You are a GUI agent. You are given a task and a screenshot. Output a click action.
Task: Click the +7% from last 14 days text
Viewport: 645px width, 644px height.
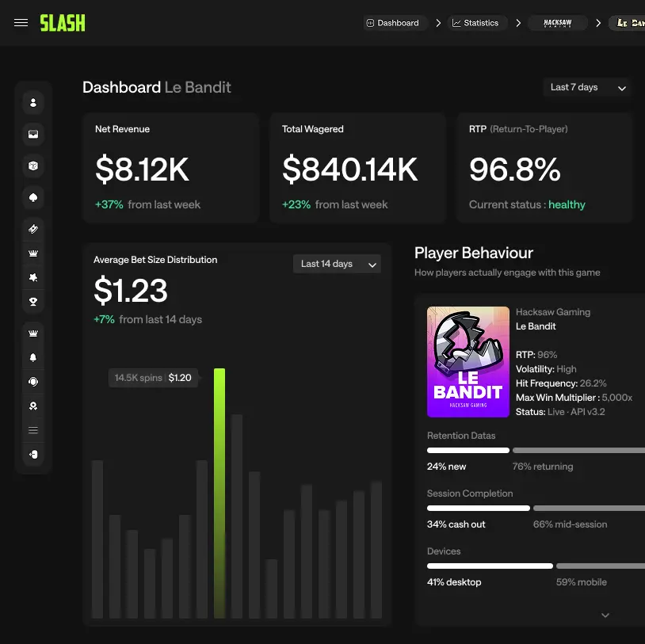pyautogui.click(x=147, y=319)
